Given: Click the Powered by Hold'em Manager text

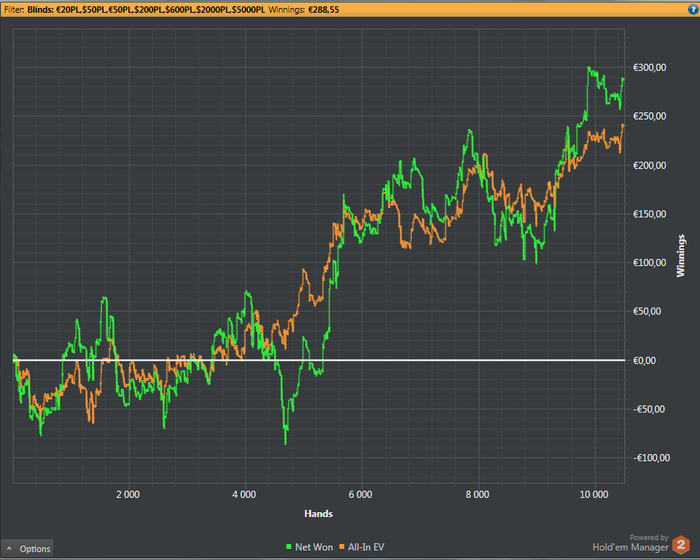Looking at the screenshot, I should 630,543.
